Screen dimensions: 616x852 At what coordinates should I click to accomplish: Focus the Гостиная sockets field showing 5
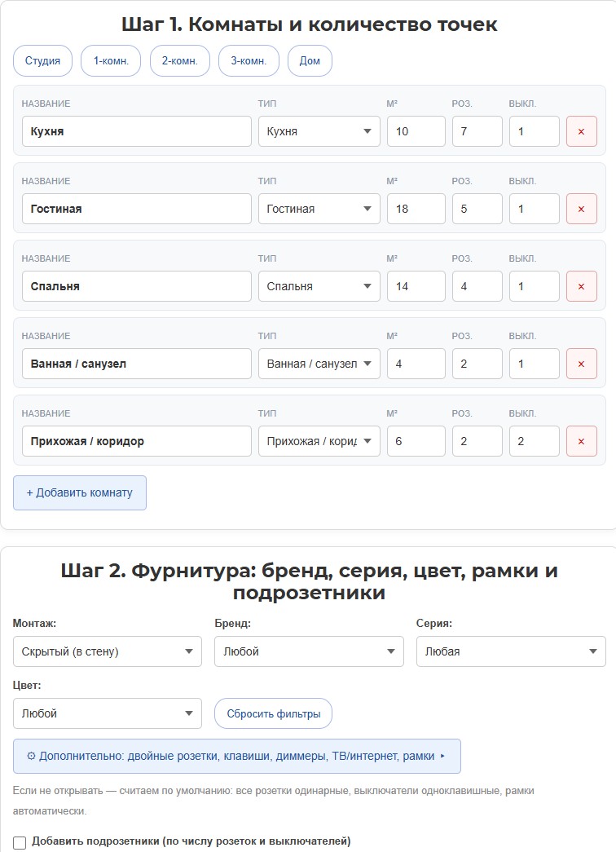477,209
